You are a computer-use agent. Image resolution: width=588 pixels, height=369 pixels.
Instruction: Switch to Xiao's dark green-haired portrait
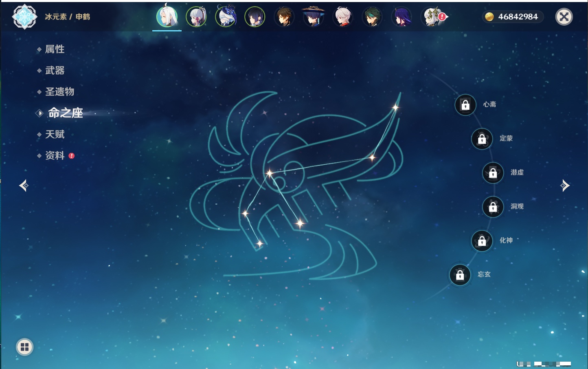click(x=372, y=17)
